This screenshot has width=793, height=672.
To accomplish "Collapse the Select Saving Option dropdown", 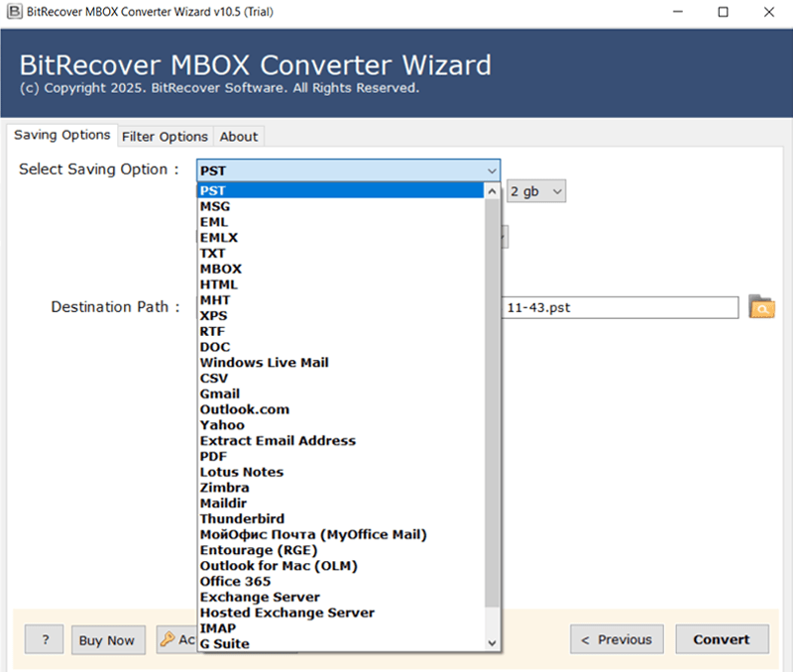I will coord(493,170).
